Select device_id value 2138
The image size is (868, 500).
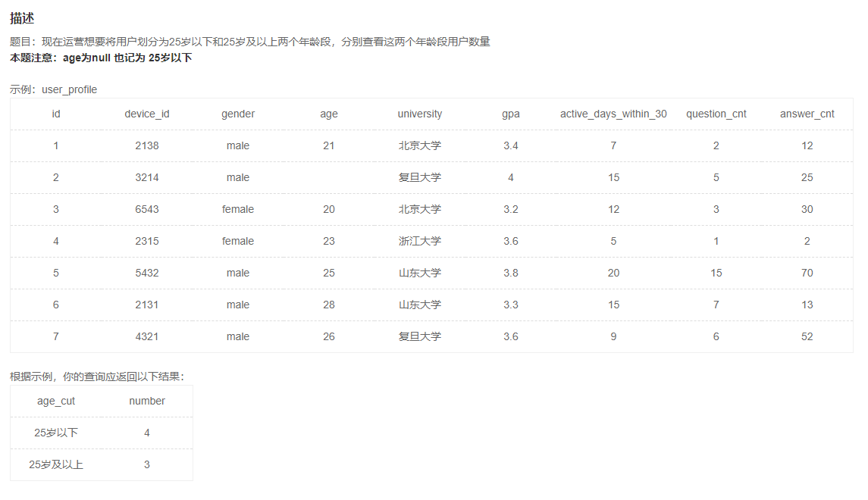(x=147, y=145)
